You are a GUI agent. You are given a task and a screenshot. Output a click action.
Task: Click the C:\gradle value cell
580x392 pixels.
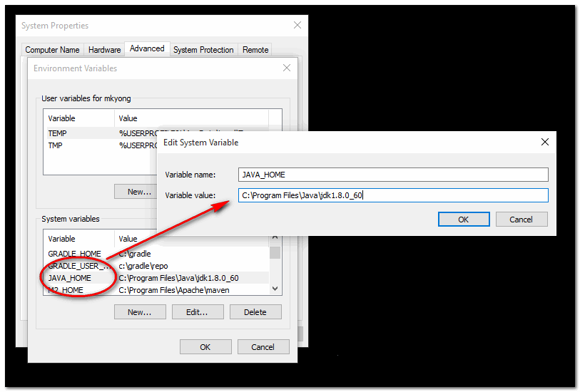tap(135, 254)
